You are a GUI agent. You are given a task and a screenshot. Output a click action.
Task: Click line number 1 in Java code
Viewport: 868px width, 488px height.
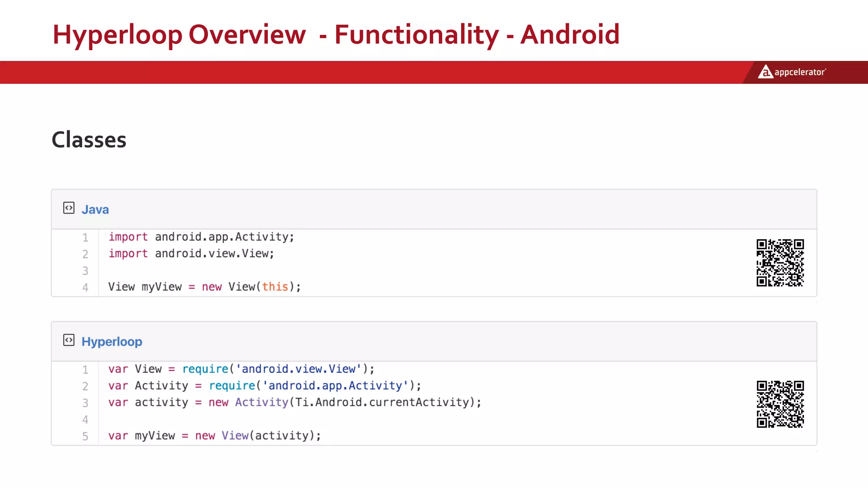pyautogui.click(x=85, y=238)
